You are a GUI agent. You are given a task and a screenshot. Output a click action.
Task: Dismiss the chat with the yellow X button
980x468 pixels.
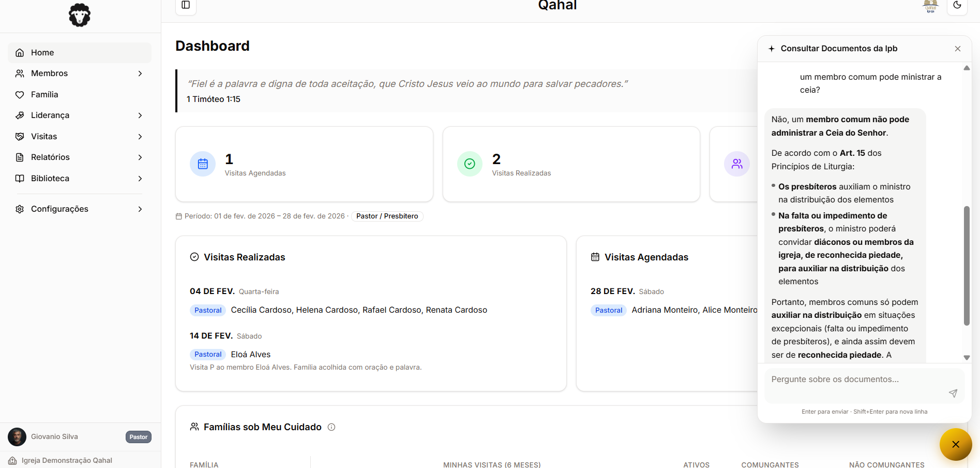pyautogui.click(x=956, y=444)
